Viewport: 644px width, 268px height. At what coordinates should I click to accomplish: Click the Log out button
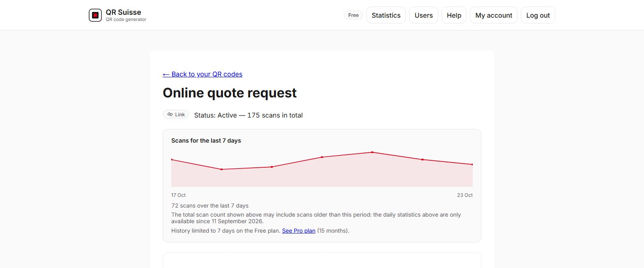coord(538,15)
